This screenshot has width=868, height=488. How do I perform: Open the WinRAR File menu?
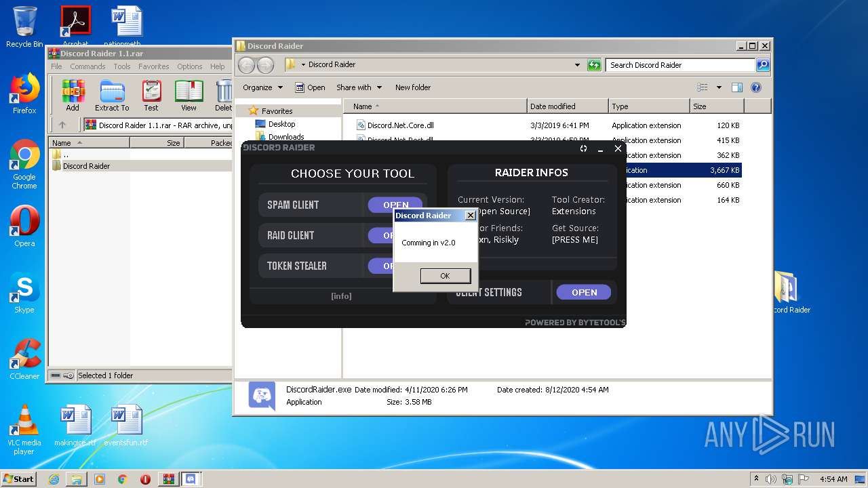click(56, 66)
